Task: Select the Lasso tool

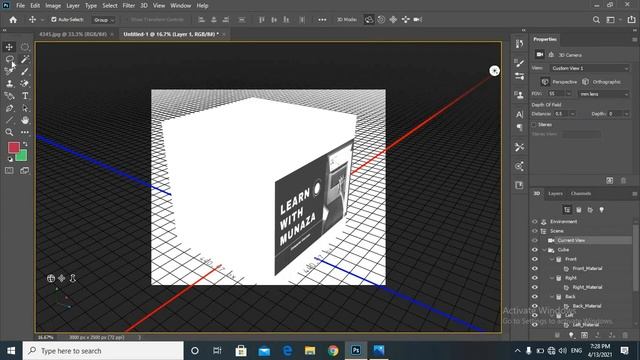Action: click(x=9, y=59)
